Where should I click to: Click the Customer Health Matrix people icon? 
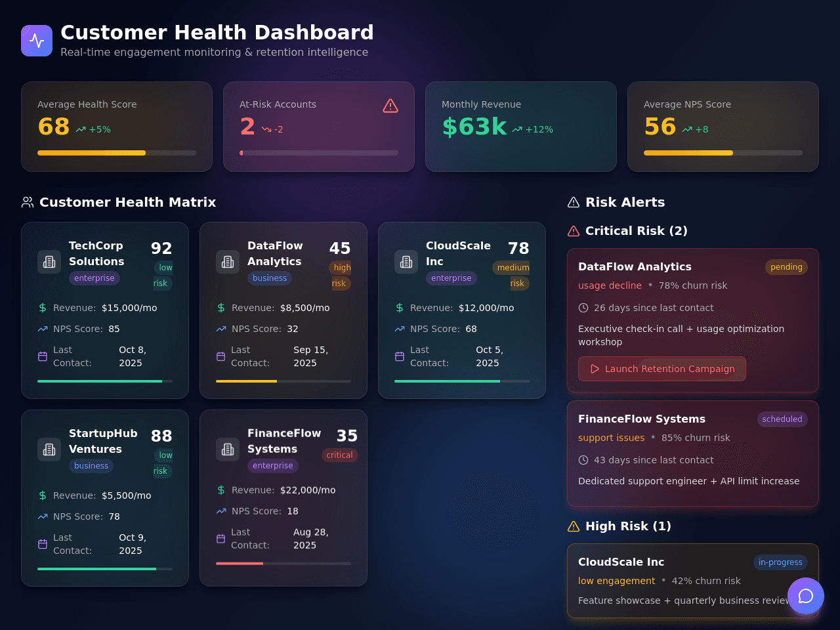point(28,202)
